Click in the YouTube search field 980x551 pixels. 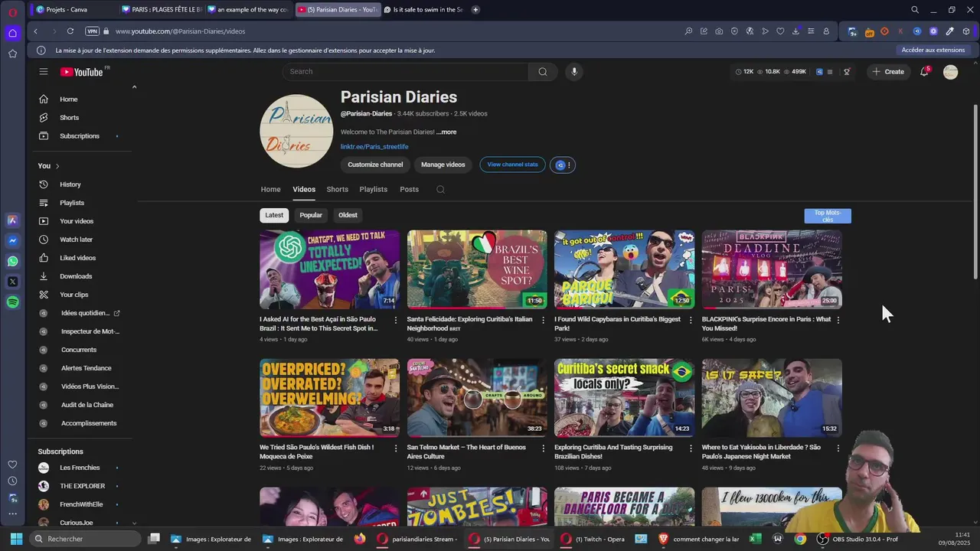click(x=405, y=71)
